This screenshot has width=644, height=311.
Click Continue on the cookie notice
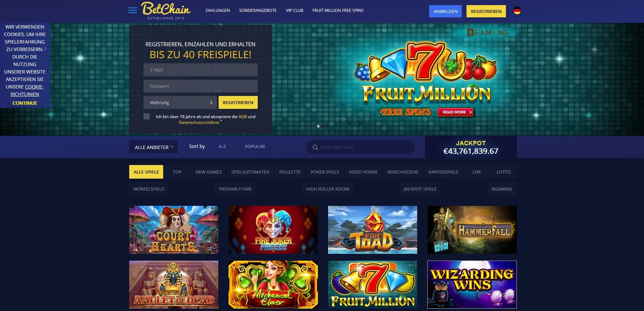(25, 103)
